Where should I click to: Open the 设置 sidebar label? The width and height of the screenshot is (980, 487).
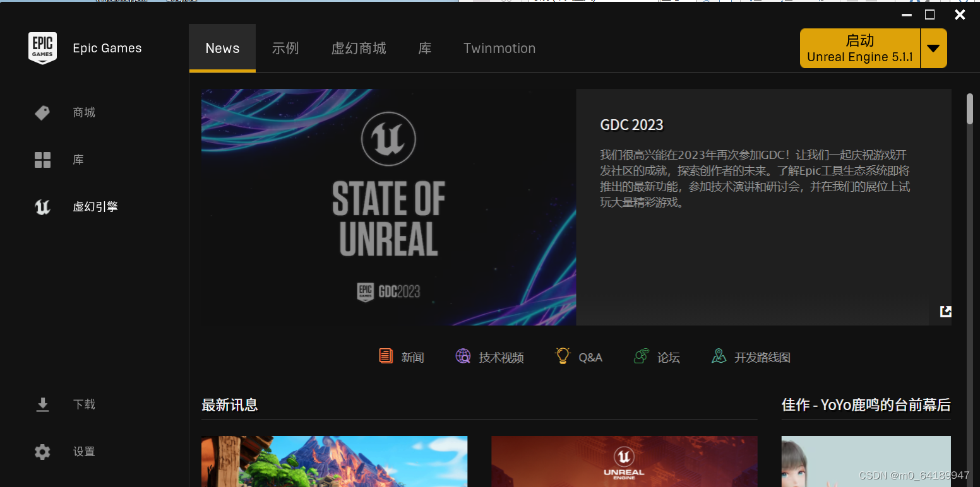point(84,452)
